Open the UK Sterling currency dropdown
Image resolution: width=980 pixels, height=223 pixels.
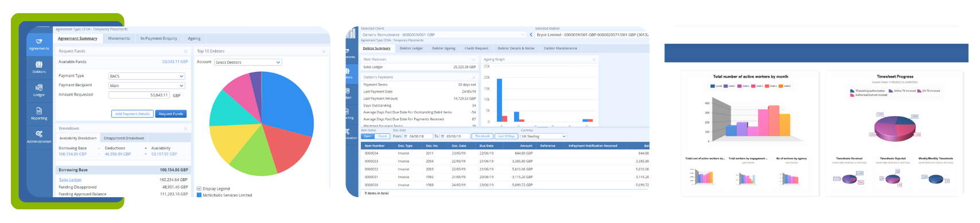pyautogui.click(x=544, y=136)
